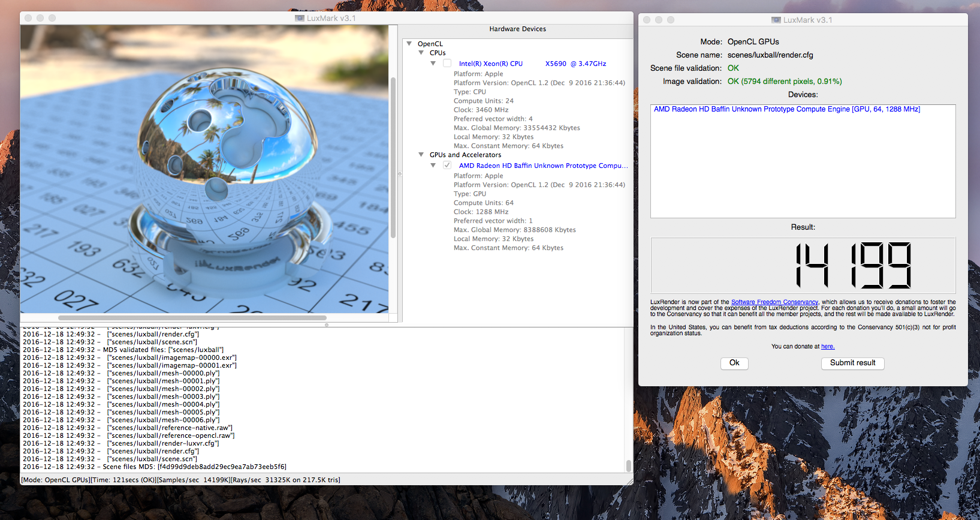Screen dimensions: 980x520
Task: Click the mesh-00006.ply log line
Action: pos(121,420)
